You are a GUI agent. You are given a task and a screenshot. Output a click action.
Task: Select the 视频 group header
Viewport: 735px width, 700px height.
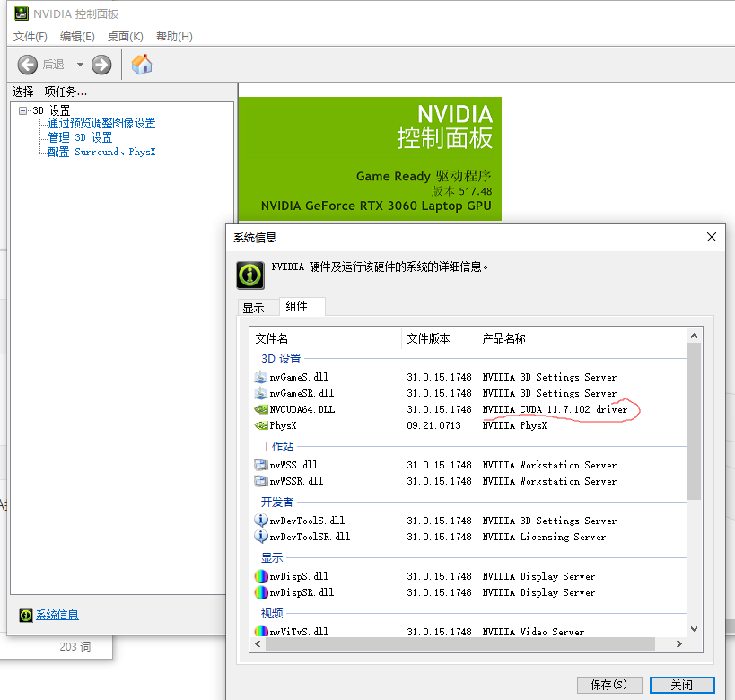(272, 613)
